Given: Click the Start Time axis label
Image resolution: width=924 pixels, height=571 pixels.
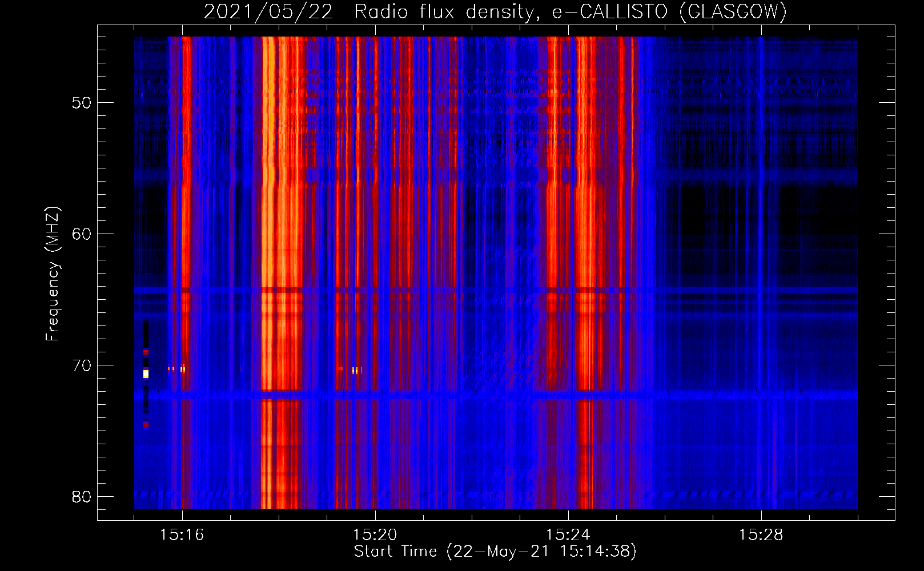Looking at the screenshot, I should 495,552.
